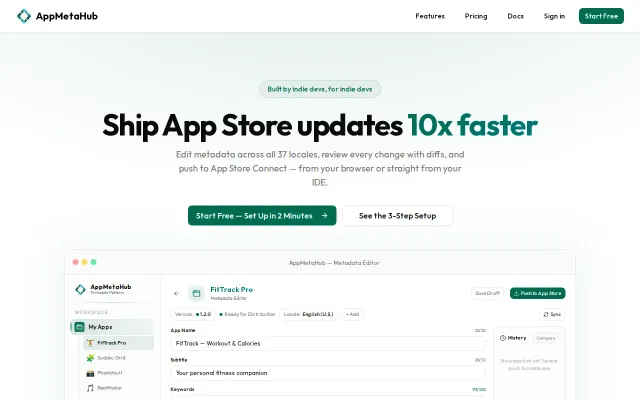This screenshot has height=400, width=640.
Task: Click the History clock icon
Action: tap(503, 338)
